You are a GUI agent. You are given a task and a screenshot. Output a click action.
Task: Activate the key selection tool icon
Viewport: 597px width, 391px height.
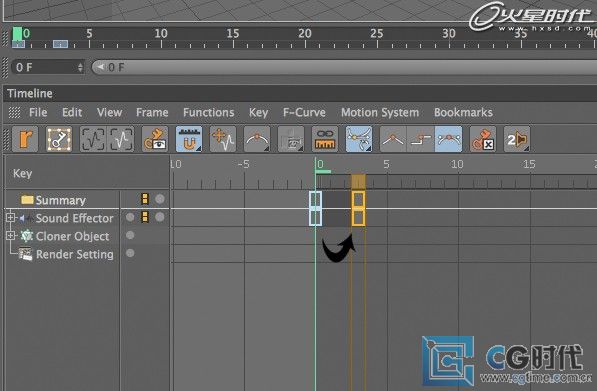click(x=59, y=139)
